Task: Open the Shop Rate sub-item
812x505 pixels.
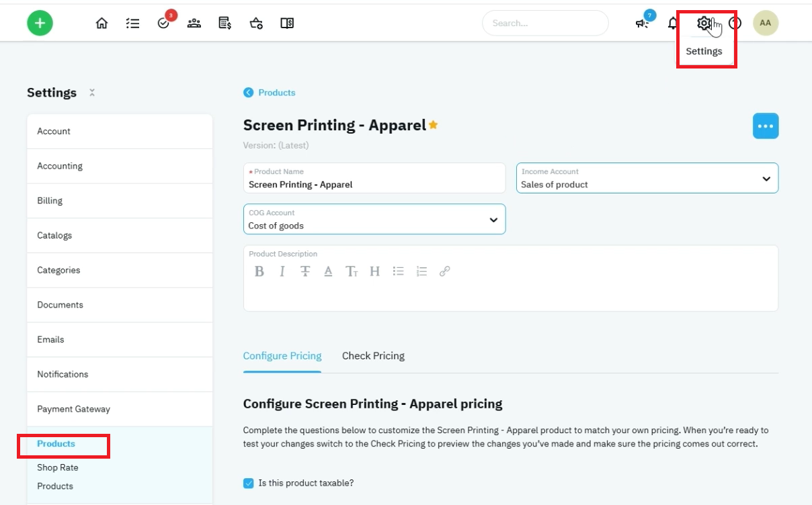Action: tap(58, 467)
